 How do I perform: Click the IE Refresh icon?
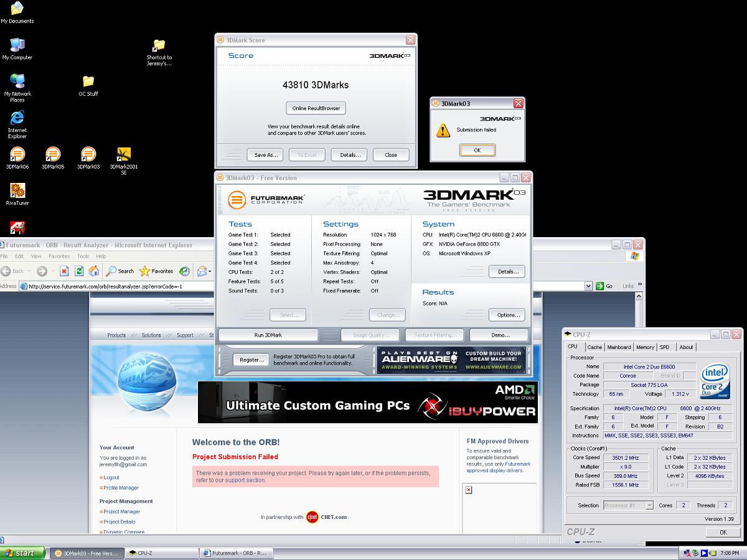79,271
